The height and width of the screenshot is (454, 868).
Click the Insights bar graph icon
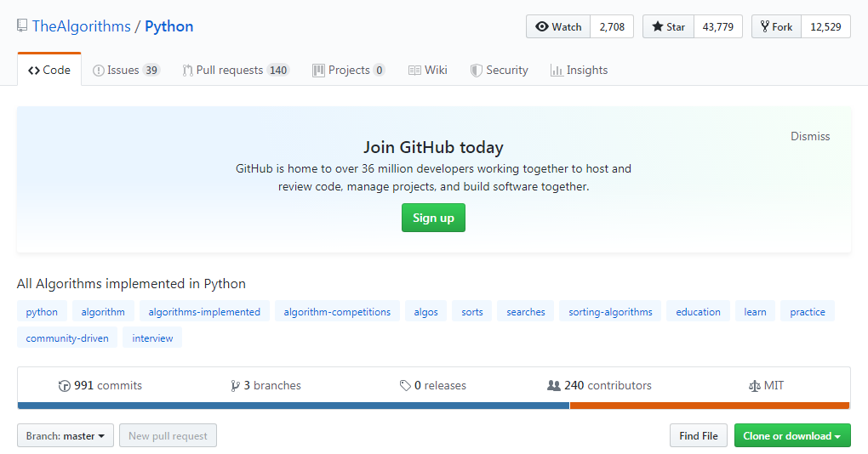point(557,71)
